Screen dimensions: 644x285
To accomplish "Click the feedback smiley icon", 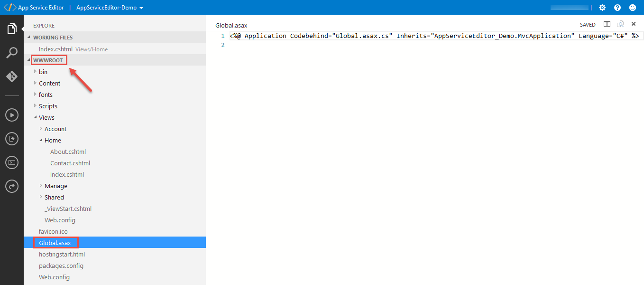I will [633, 8].
